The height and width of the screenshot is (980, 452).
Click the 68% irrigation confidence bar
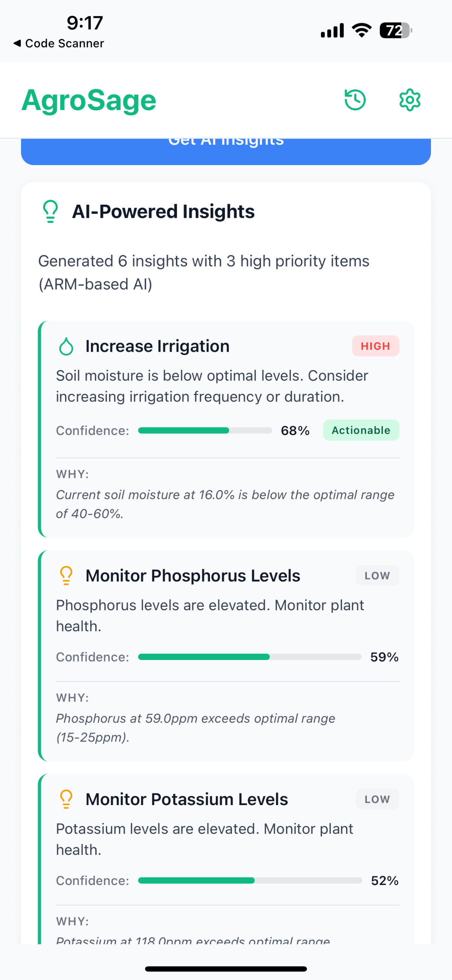pos(205,431)
